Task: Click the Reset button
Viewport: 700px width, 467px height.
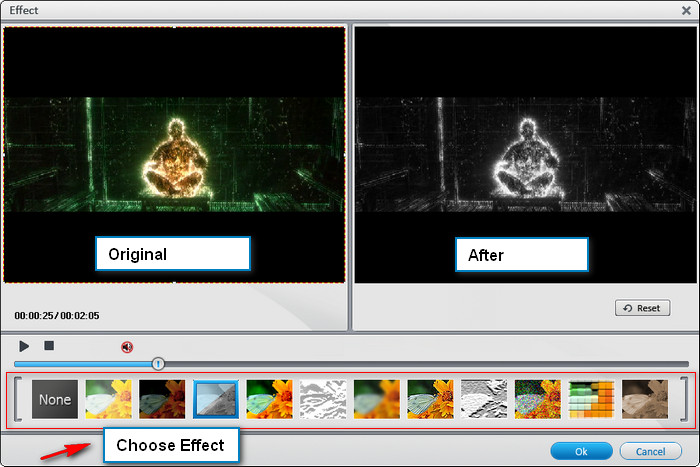Action: click(642, 308)
